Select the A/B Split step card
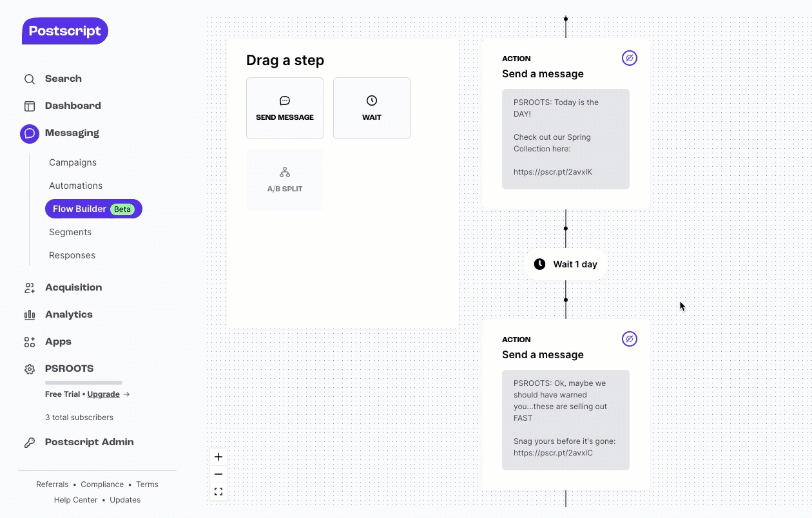This screenshot has width=812, height=518. coord(285,180)
